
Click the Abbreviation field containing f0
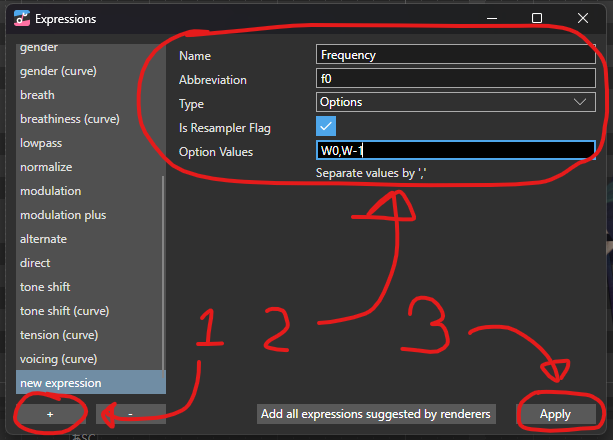455,78
